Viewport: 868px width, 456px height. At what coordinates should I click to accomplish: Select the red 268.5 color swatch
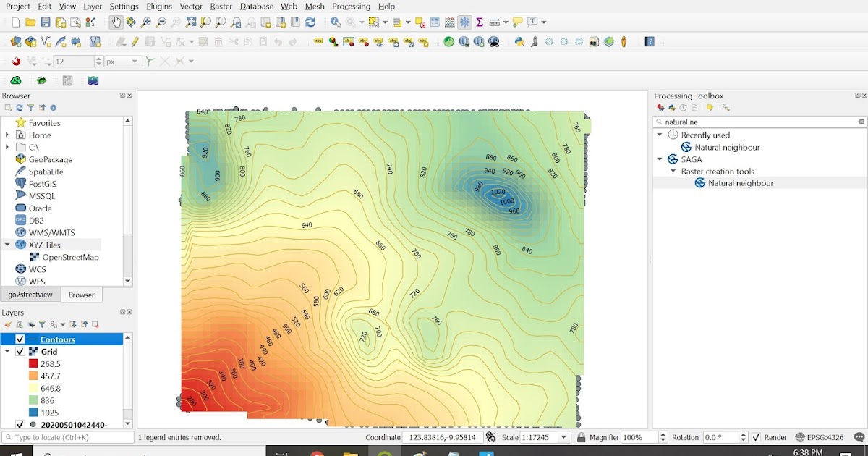(x=33, y=363)
